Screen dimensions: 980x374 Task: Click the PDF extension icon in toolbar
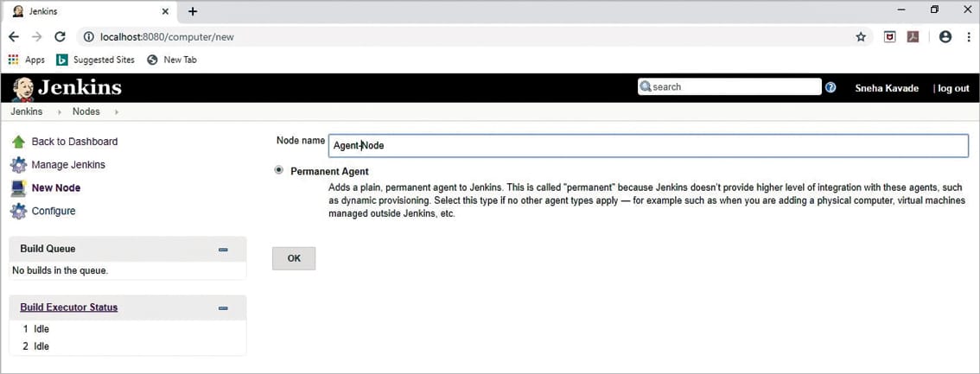click(913, 37)
